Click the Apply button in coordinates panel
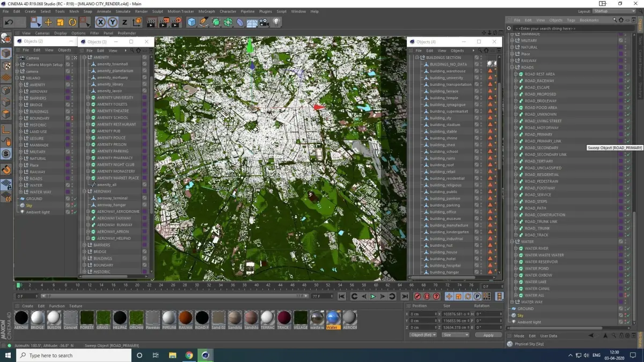The width and height of the screenshot is (644, 362). (x=488, y=335)
